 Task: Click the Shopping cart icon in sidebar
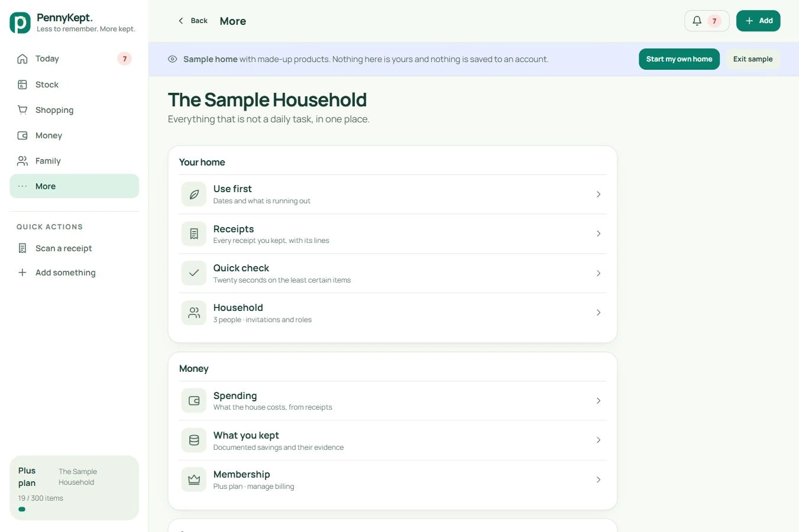tap(22, 110)
